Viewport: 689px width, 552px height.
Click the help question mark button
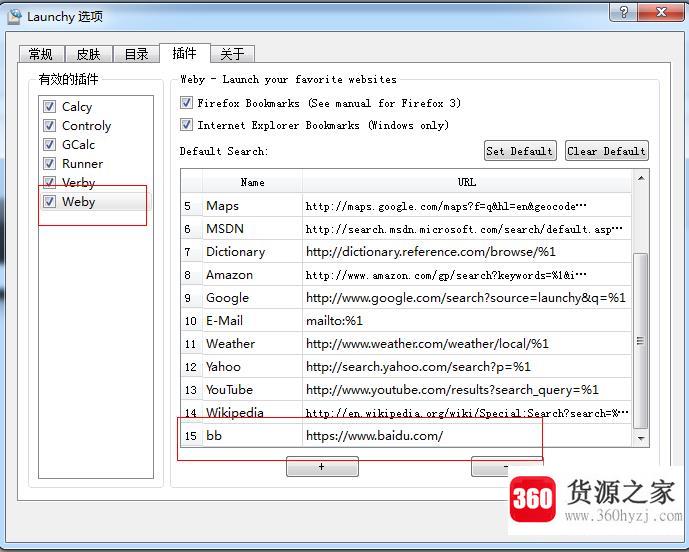(x=623, y=12)
